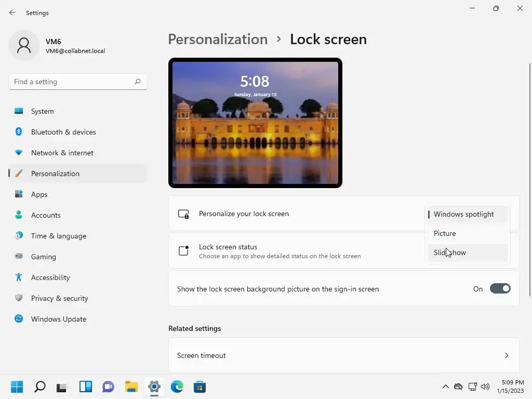Open Task View from the taskbar
Viewport: 532px width, 399px height.
tap(62, 387)
